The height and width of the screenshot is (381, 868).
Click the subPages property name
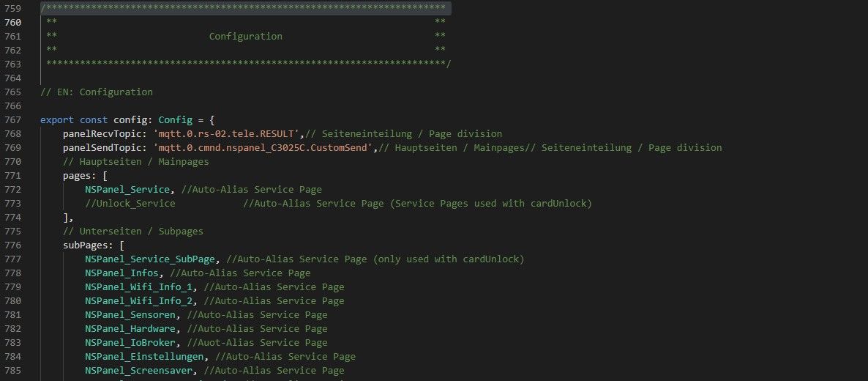(x=87, y=245)
